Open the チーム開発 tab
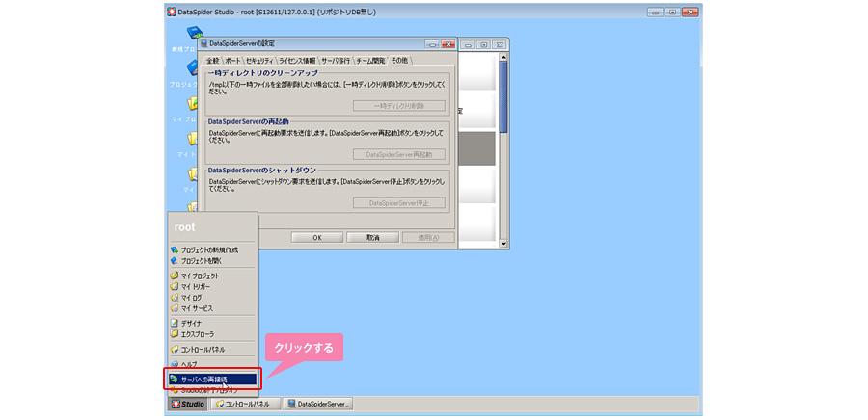The height and width of the screenshot is (420, 868). (x=370, y=61)
